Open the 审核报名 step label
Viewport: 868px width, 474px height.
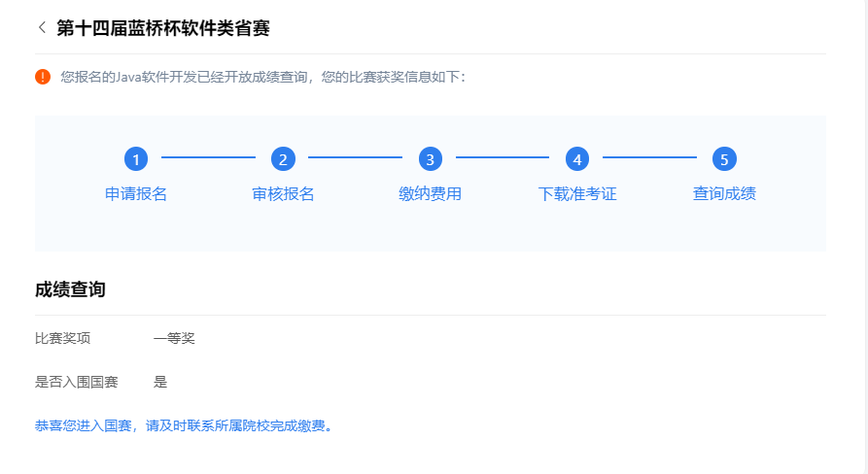click(x=283, y=194)
